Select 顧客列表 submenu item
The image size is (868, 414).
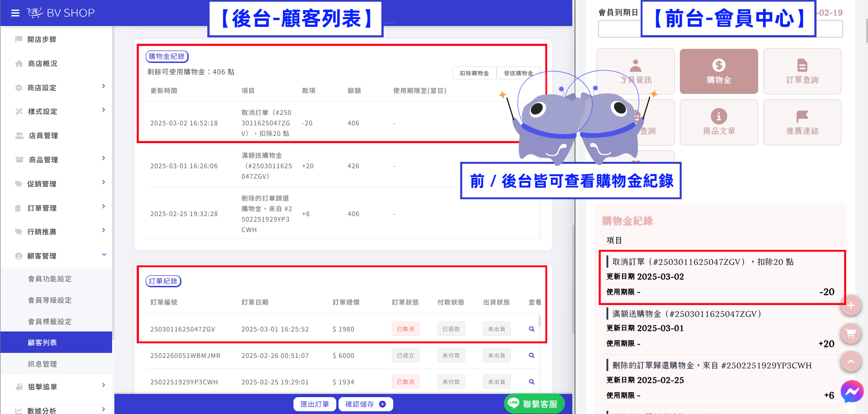point(56,342)
